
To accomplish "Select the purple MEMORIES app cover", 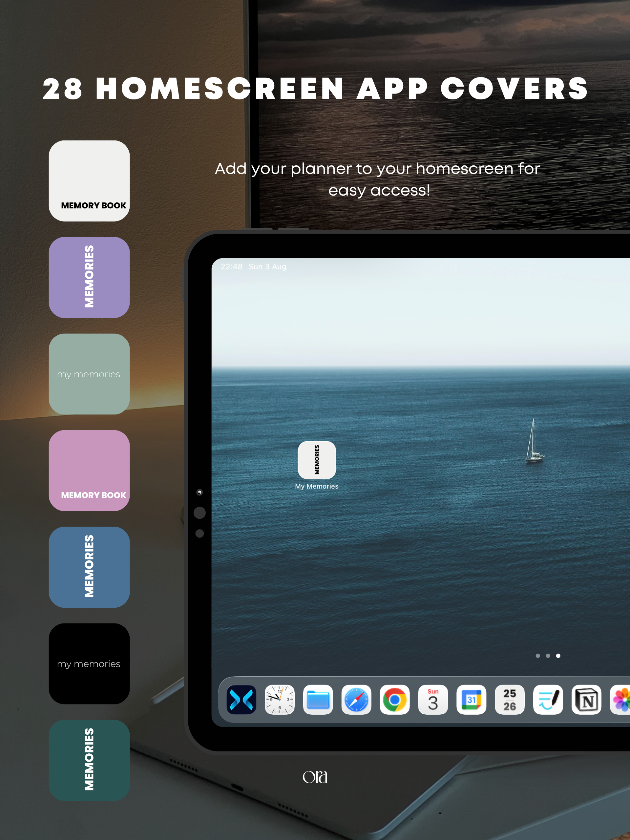I will (89, 277).
